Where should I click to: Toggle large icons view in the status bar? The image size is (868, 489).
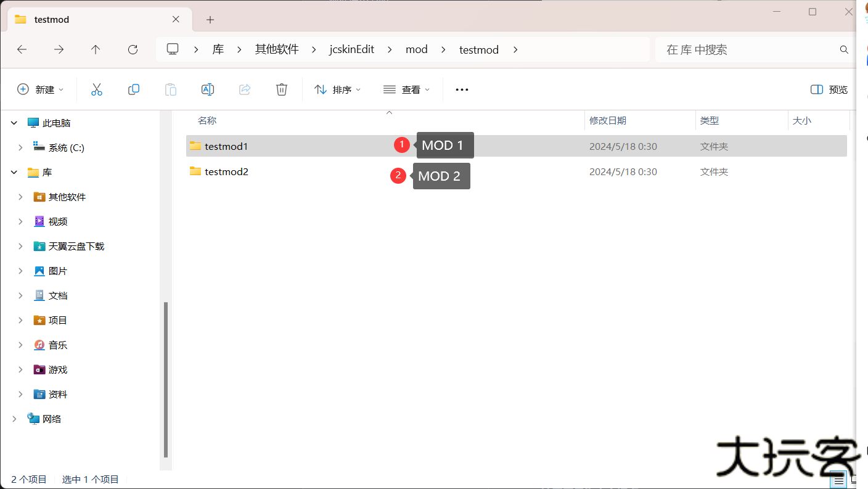[x=855, y=479]
